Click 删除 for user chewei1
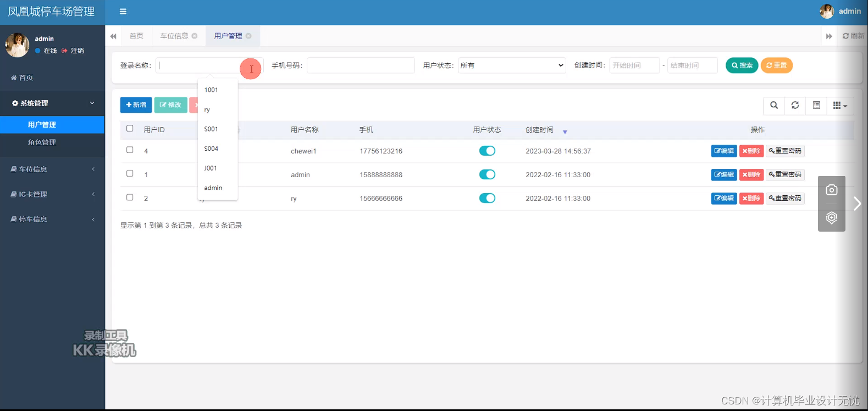Image resolution: width=868 pixels, height=411 pixels. (751, 151)
